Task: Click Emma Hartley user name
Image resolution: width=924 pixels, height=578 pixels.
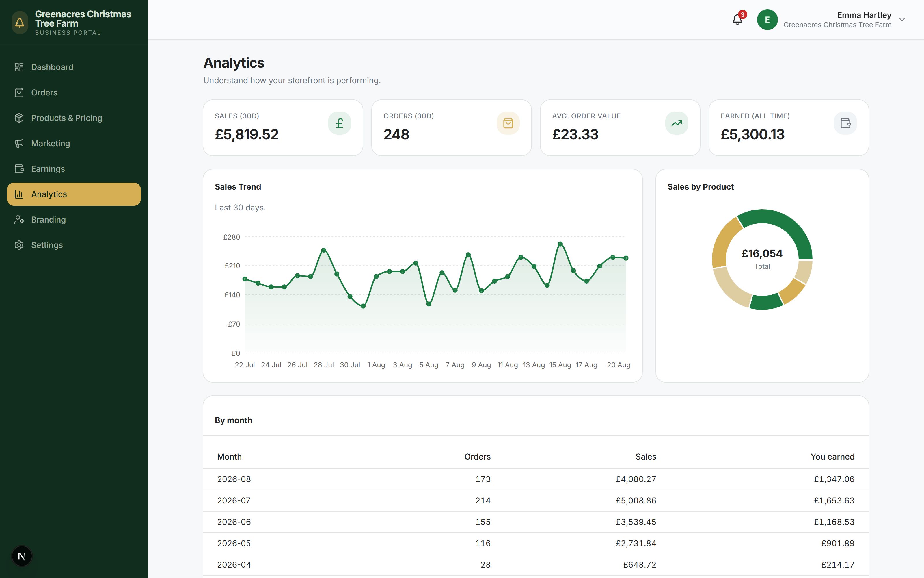Action: (x=864, y=15)
